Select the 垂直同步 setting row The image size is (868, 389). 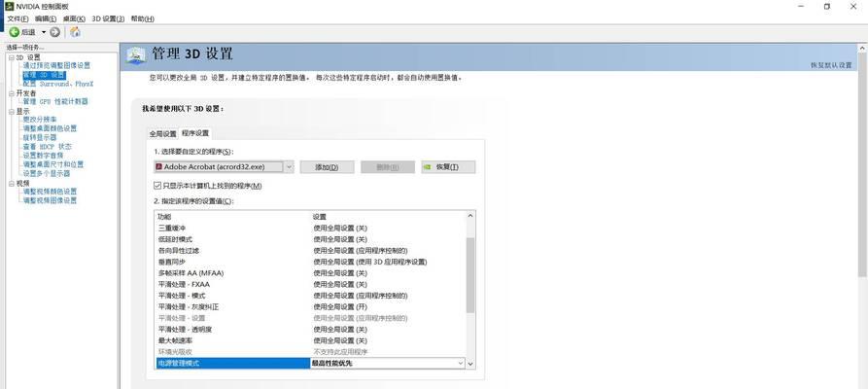[310, 262]
